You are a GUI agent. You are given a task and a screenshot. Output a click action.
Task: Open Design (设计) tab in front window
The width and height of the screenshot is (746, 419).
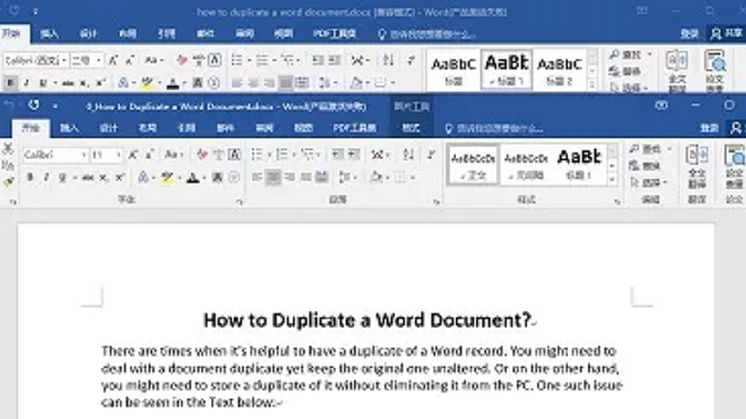click(108, 128)
